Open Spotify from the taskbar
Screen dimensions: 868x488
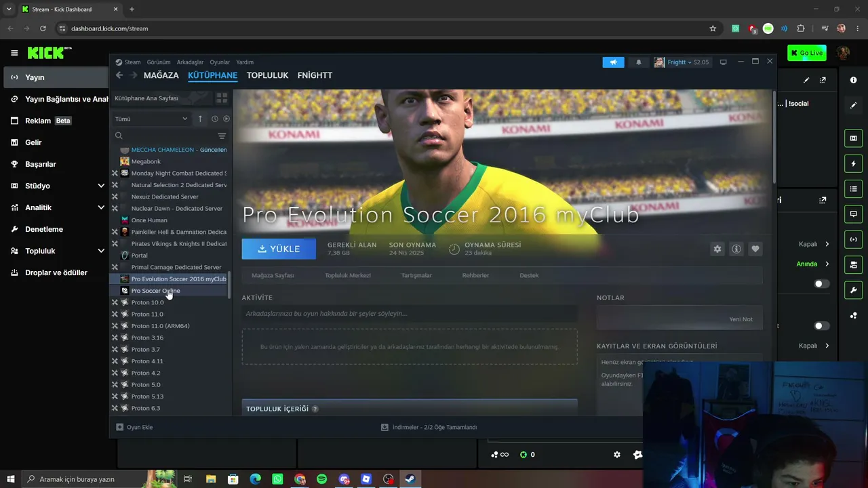(321, 479)
